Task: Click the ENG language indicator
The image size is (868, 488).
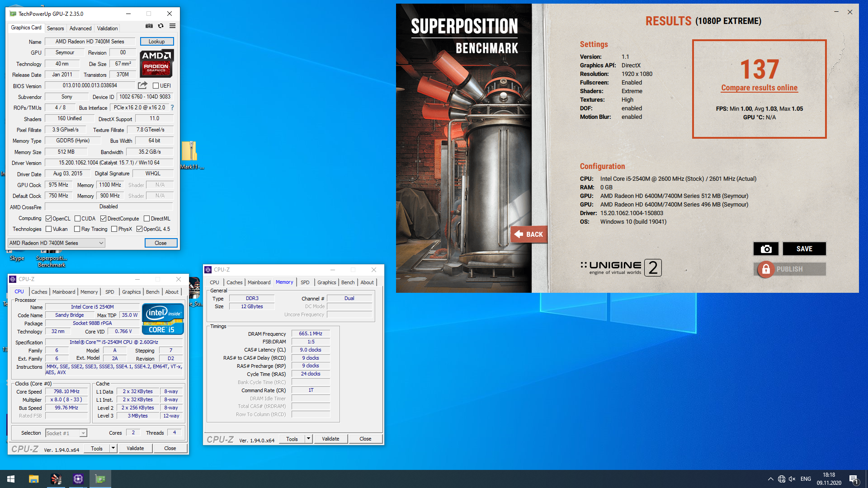Action: point(806,479)
